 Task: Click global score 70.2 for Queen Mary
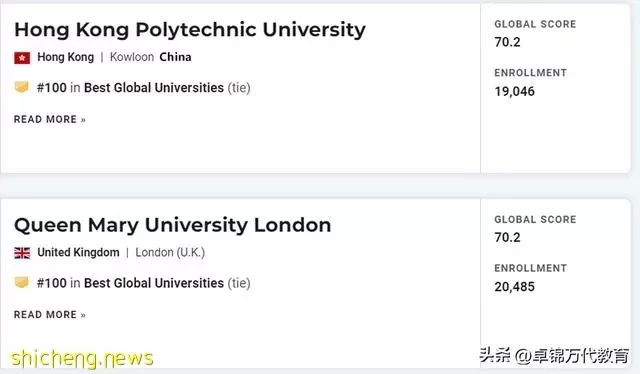[x=507, y=238]
